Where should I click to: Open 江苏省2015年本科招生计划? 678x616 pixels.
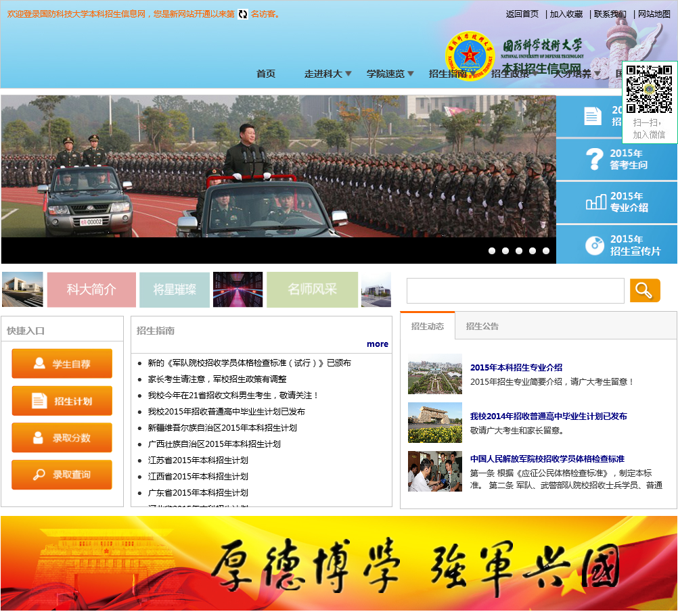[198, 460]
